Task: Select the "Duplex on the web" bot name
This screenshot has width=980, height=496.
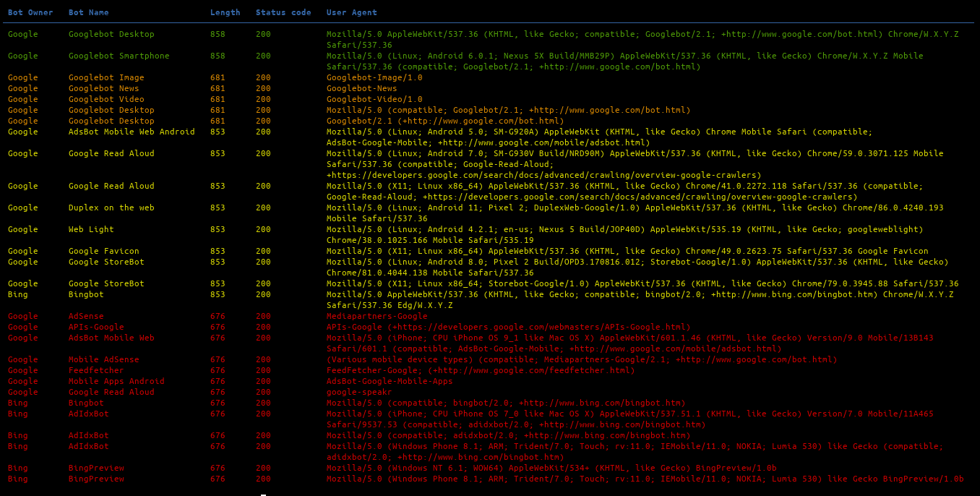Action: pyautogui.click(x=111, y=208)
